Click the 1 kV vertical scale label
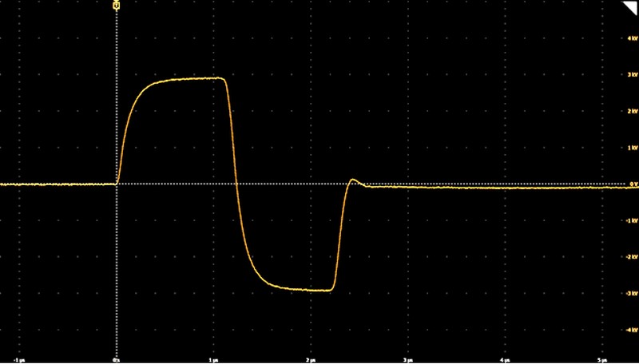639x364 pixels. 633,148
